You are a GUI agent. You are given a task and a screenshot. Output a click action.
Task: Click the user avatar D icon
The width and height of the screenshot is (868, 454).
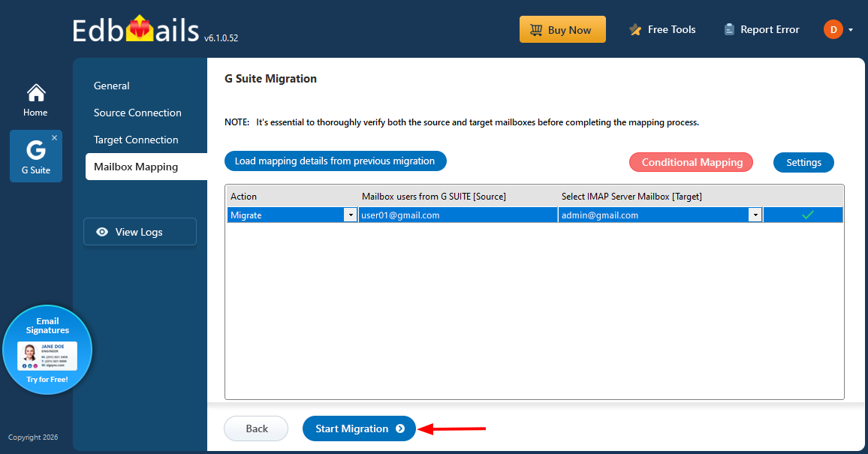833,29
